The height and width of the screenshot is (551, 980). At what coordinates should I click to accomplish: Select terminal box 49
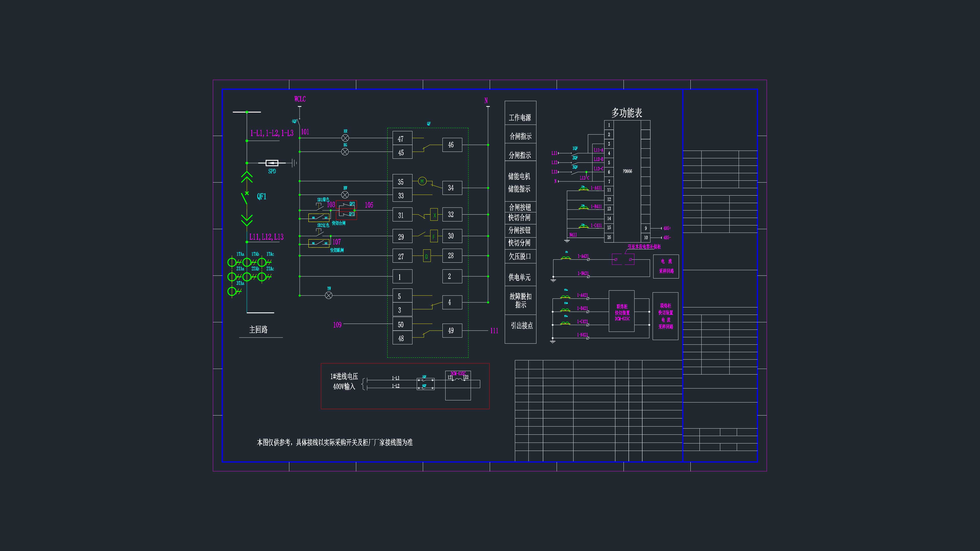click(452, 330)
